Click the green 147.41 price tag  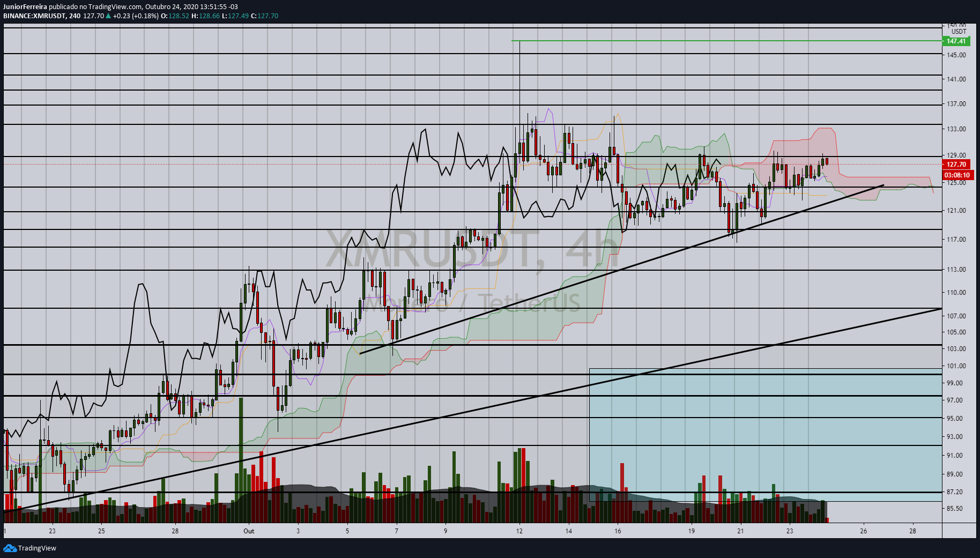(x=956, y=41)
